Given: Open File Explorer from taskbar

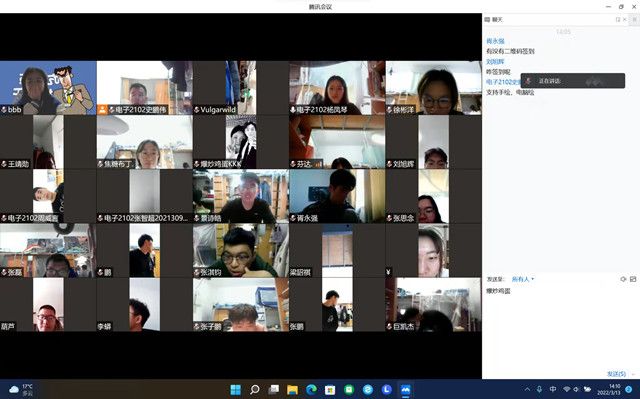Looking at the screenshot, I should (292, 390).
